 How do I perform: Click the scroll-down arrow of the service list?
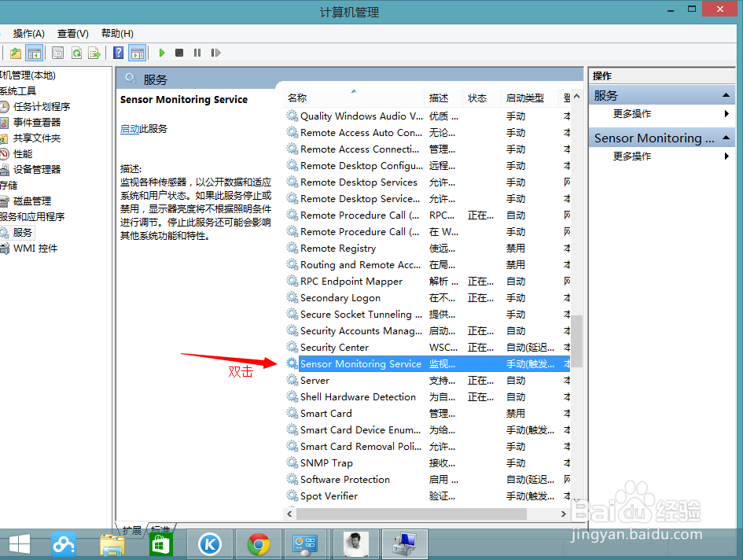[x=576, y=501]
